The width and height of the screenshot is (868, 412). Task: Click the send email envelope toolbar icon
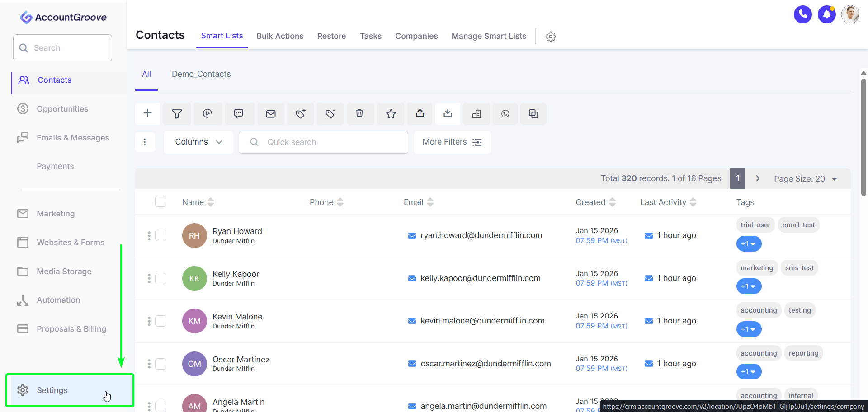tap(271, 113)
